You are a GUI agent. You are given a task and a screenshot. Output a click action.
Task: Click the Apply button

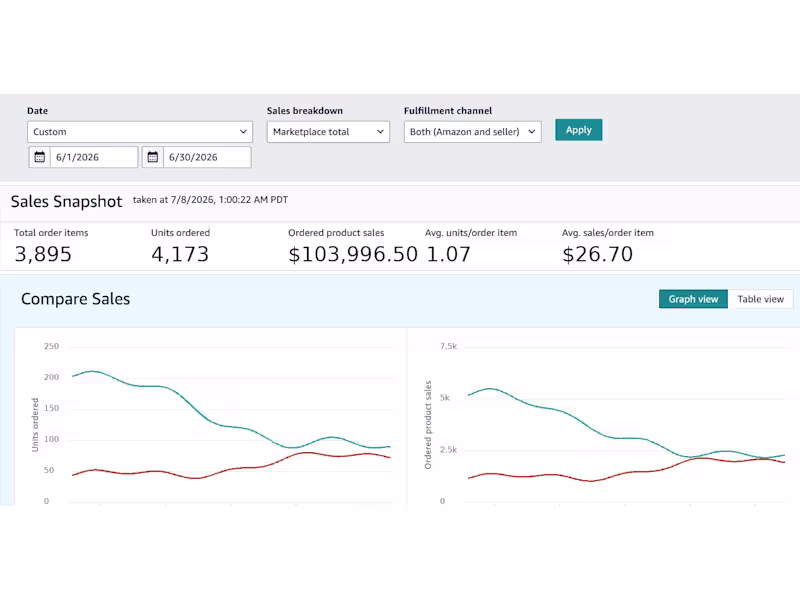(579, 130)
